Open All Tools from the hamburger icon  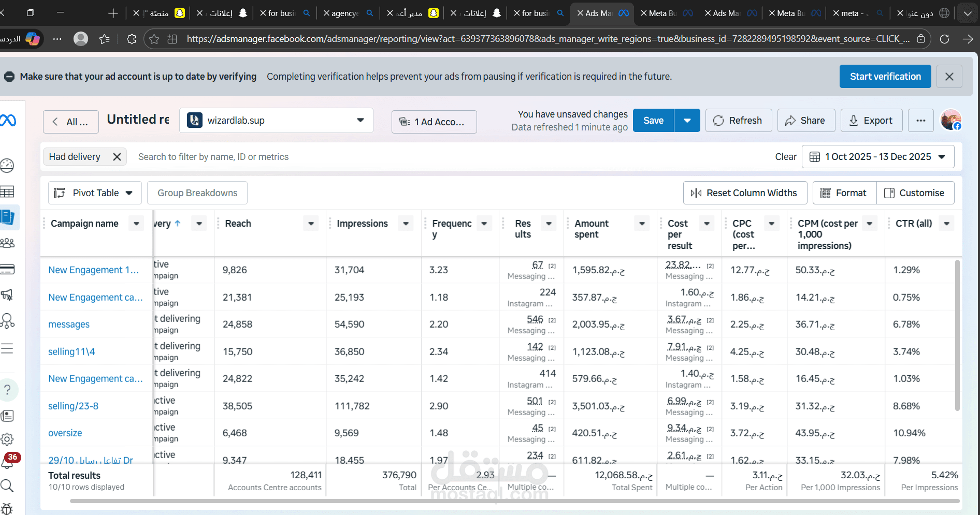tap(7, 348)
